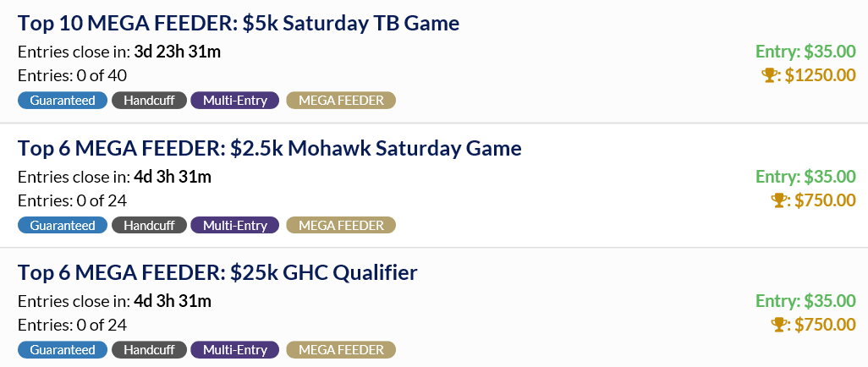Image resolution: width=868 pixels, height=367 pixels.
Task: Click the Guaranteed tag on GHC Qualifier
Action: tap(63, 350)
